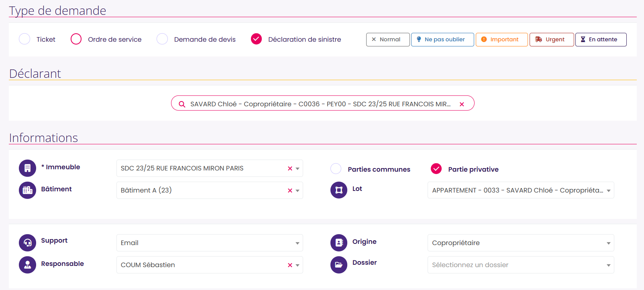Open the Support Email dropdown
Image resolution: width=644 pixels, height=290 pixels.
[210, 243]
